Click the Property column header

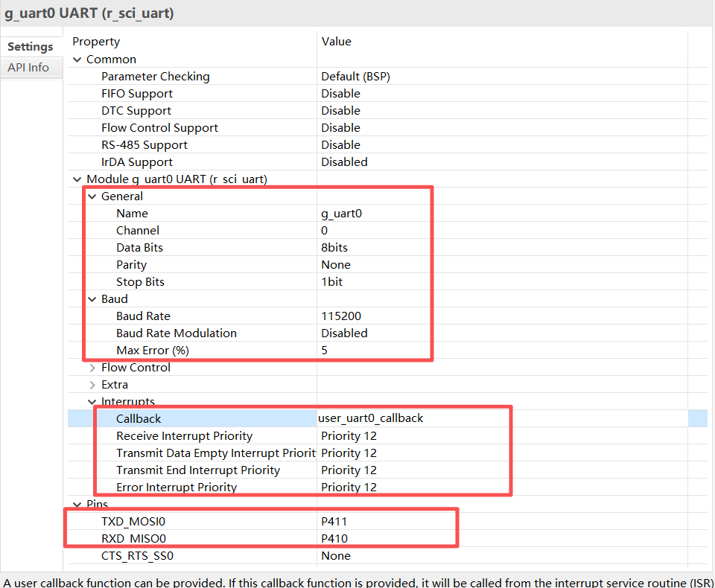[x=96, y=42]
